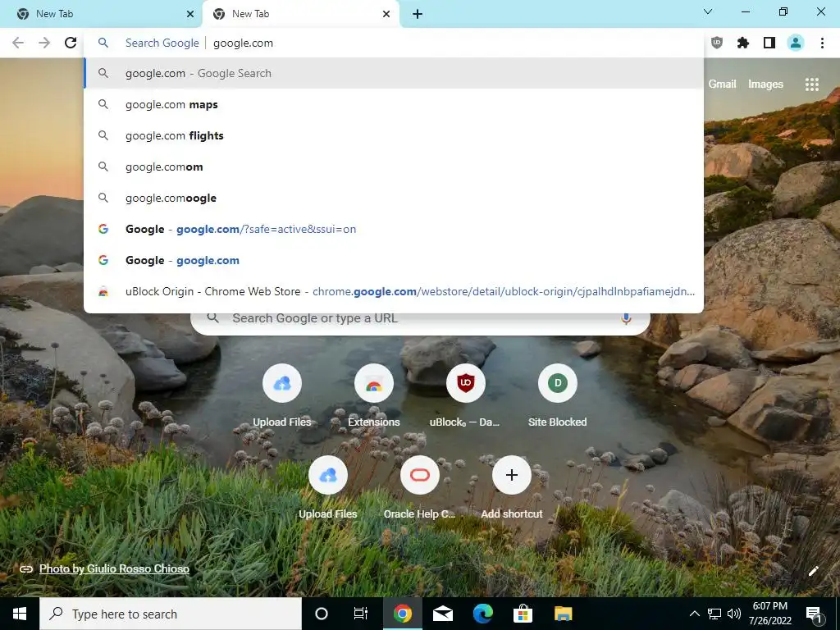The image size is (840, 630).
Task: Open a new tab with plus button
Action: pyautogui.click(x=418, y=14)
